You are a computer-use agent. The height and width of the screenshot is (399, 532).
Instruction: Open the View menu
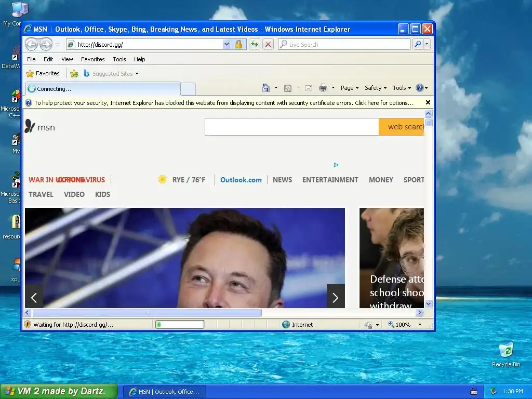[67, 59]
